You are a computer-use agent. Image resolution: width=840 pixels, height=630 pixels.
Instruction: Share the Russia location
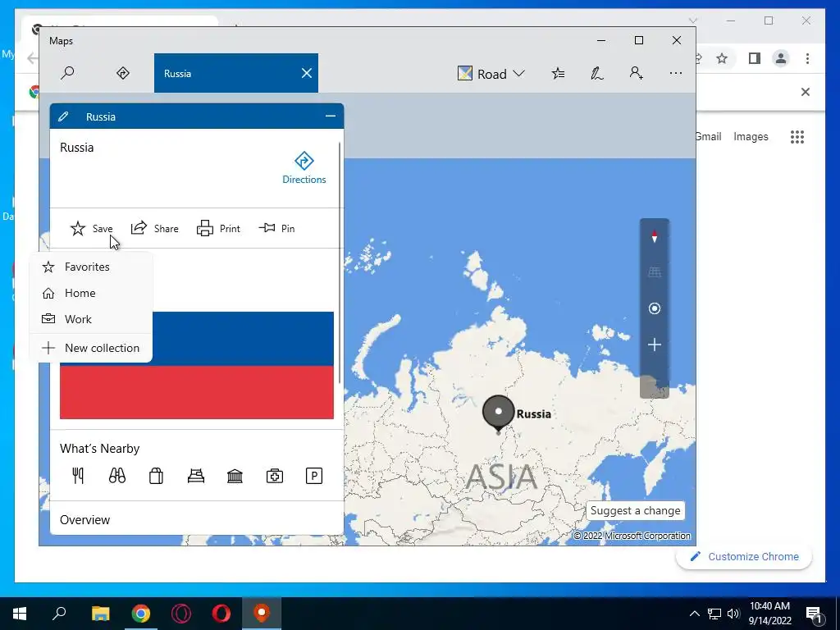coord(154,228)
